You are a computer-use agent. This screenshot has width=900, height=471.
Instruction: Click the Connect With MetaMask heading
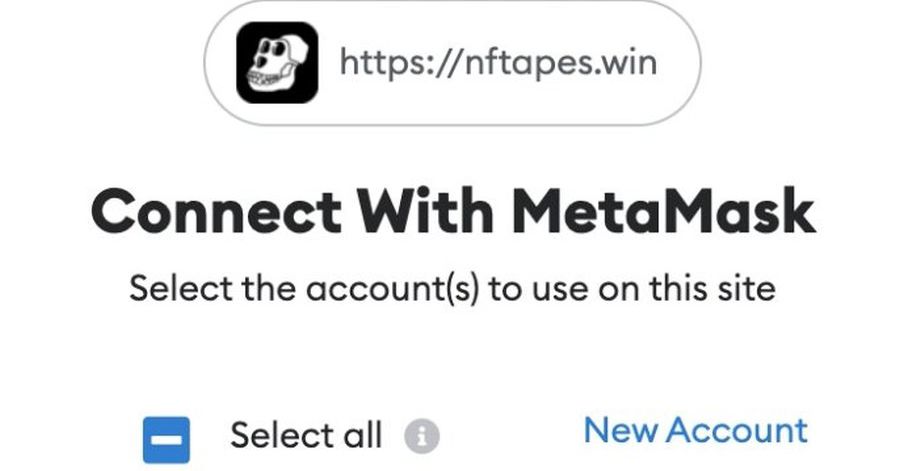pos(452,211)
